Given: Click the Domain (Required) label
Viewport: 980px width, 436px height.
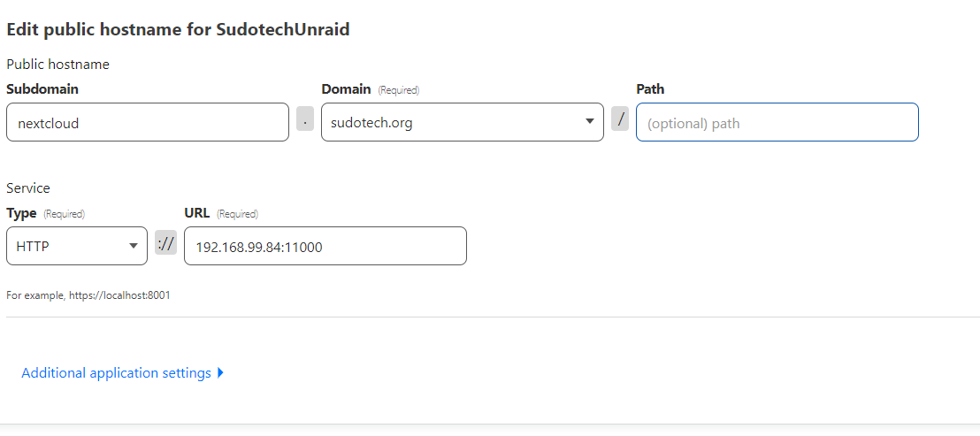Looking at the screenshot, I should click(370, 89).
